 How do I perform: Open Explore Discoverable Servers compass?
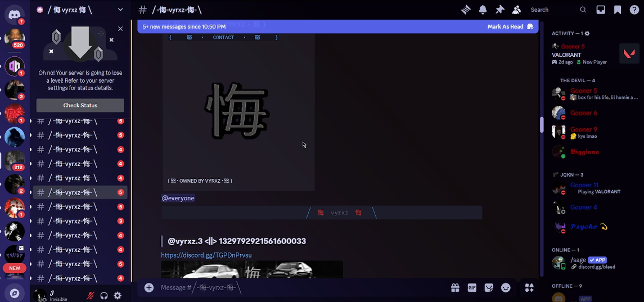tap(15, 293)
